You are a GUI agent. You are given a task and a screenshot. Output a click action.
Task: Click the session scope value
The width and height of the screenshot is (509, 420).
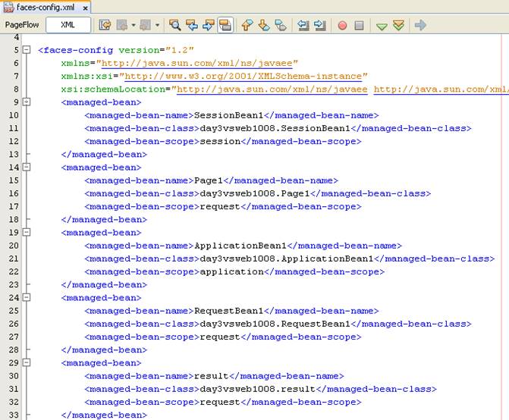coord(220,142)
